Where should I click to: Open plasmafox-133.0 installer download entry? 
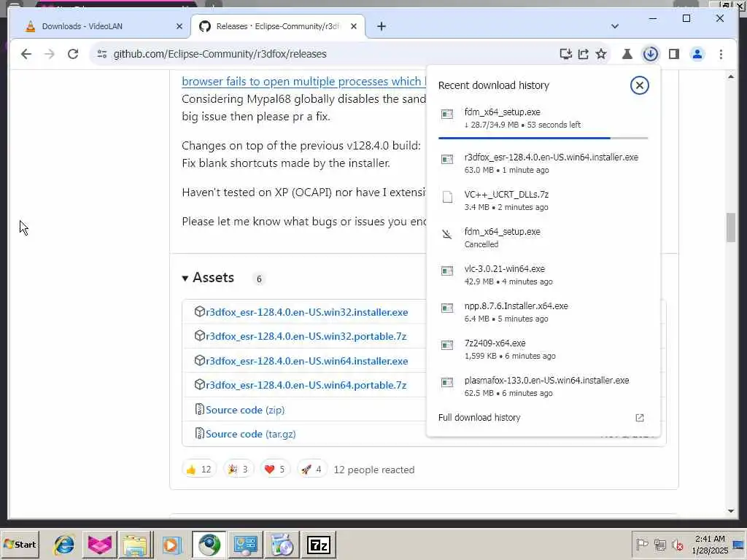click(x=543, y=386)
